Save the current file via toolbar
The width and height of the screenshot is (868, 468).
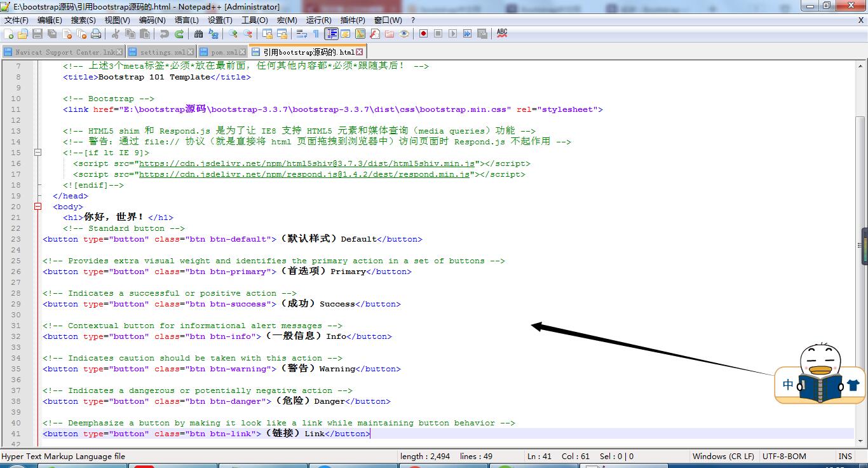point(37,34)
